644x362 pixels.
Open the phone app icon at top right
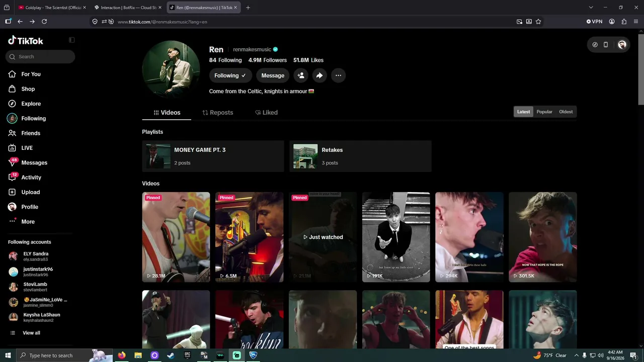[606, 45]
